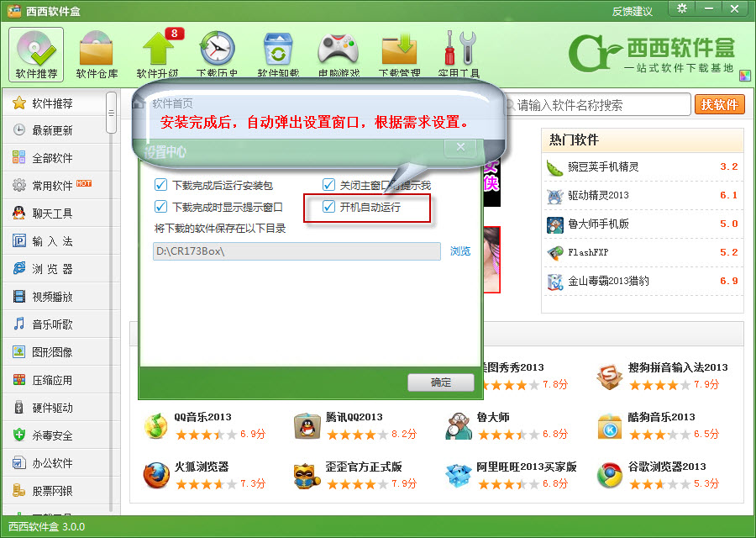Select 全部软件 in the sidebar

[x=55, y=158]
